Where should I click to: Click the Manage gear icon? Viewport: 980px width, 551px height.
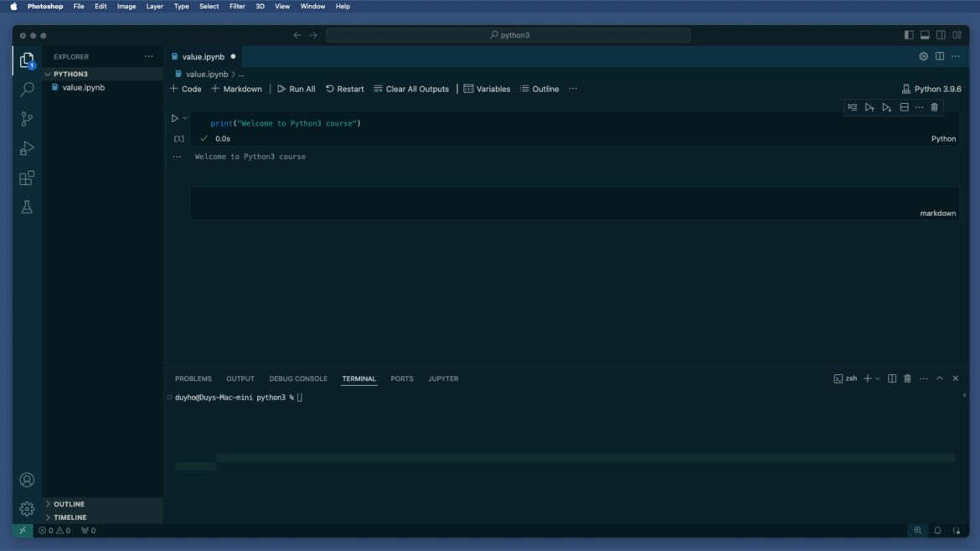coord(27,508)
